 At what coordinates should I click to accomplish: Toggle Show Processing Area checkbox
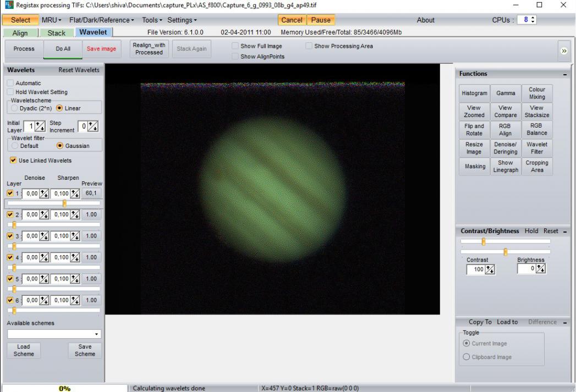[x=309, y=46]
